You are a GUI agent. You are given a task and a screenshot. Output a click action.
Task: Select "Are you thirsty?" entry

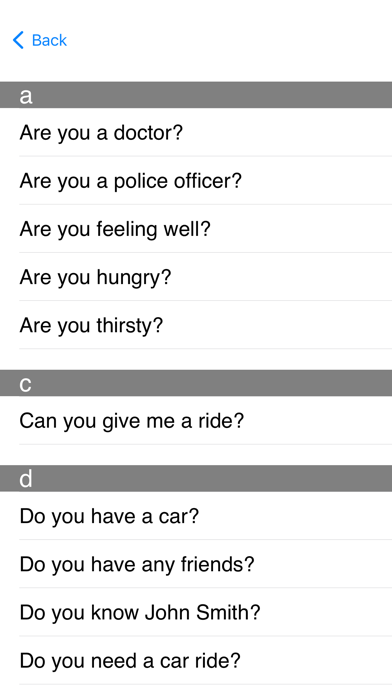196,325
